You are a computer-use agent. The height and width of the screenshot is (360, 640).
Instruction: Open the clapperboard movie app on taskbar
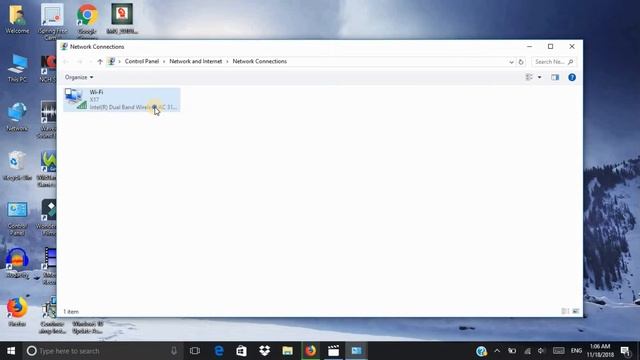333,351
